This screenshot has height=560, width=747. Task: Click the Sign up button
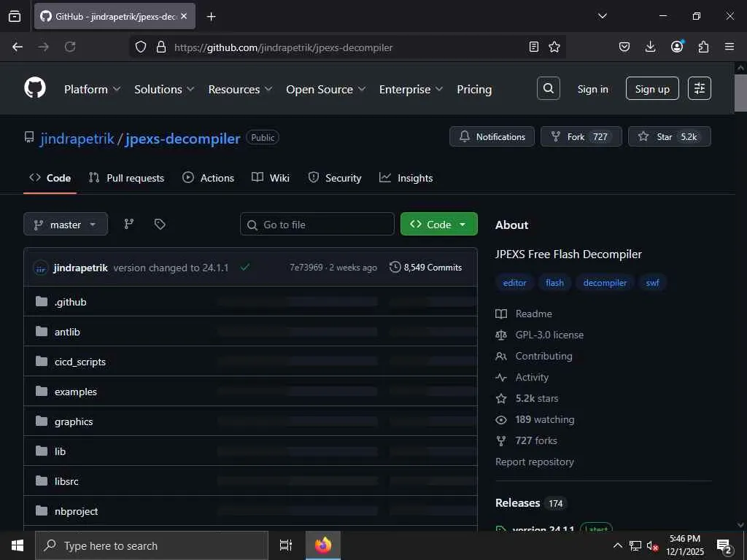pos(652,88)
